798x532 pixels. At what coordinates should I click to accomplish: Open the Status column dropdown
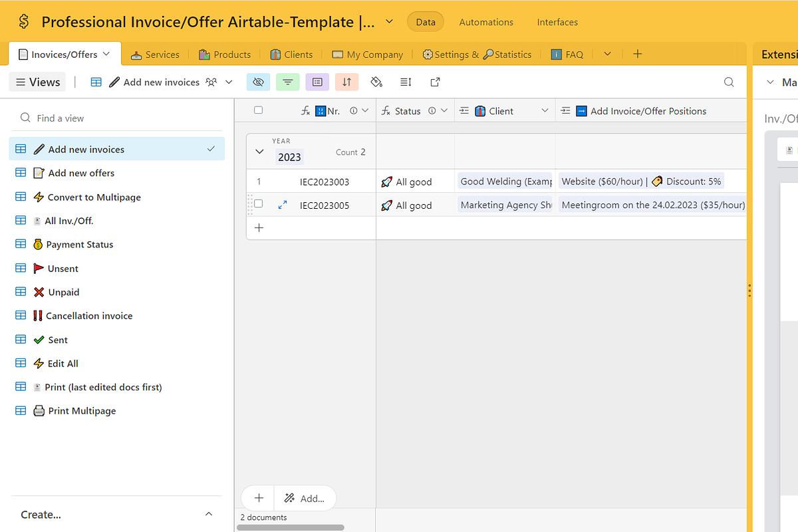(444, 111)
